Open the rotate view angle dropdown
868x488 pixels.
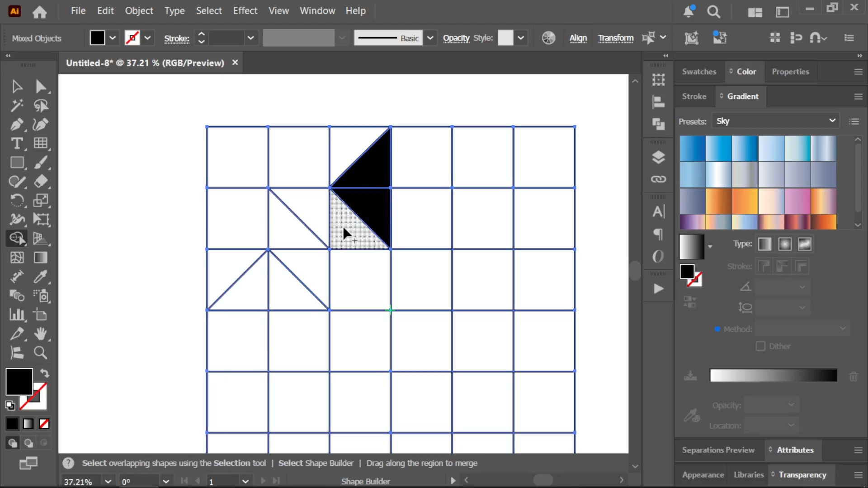click(166, 481)
